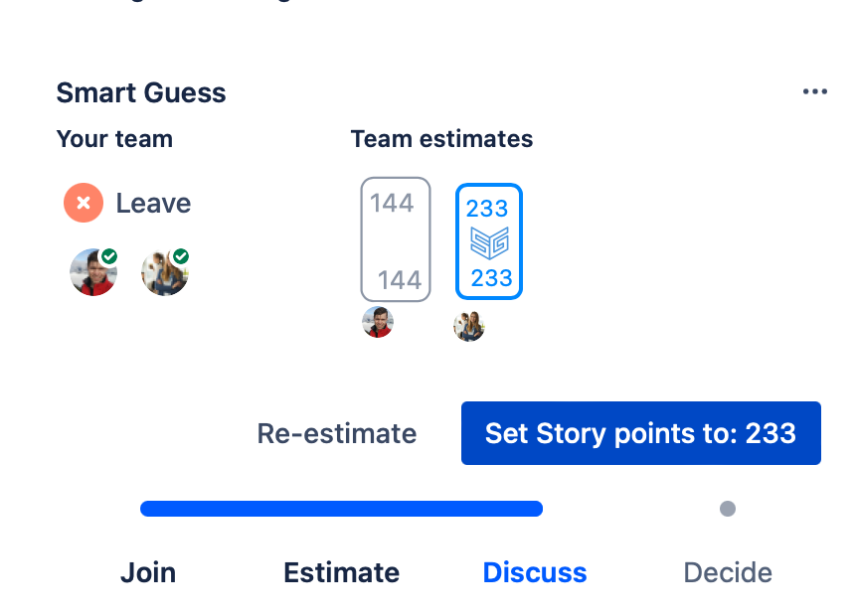Click the second teammate avatar under Your team
855x616 pixels.
(x=165, y=272)
